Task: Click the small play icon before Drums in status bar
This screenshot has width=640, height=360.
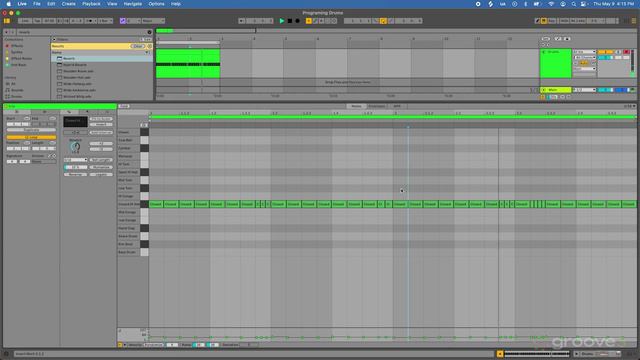Action: (x=576, y=354)
